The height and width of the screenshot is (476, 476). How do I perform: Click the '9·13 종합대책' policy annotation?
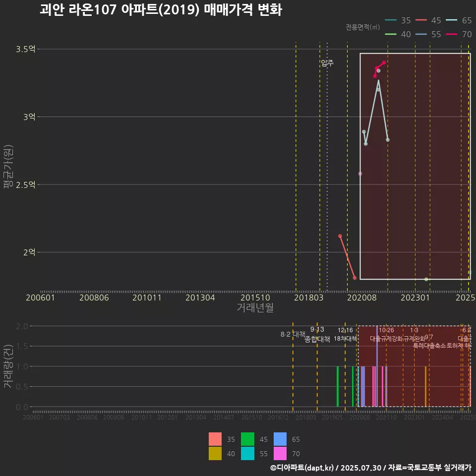(x=317, y=335)
